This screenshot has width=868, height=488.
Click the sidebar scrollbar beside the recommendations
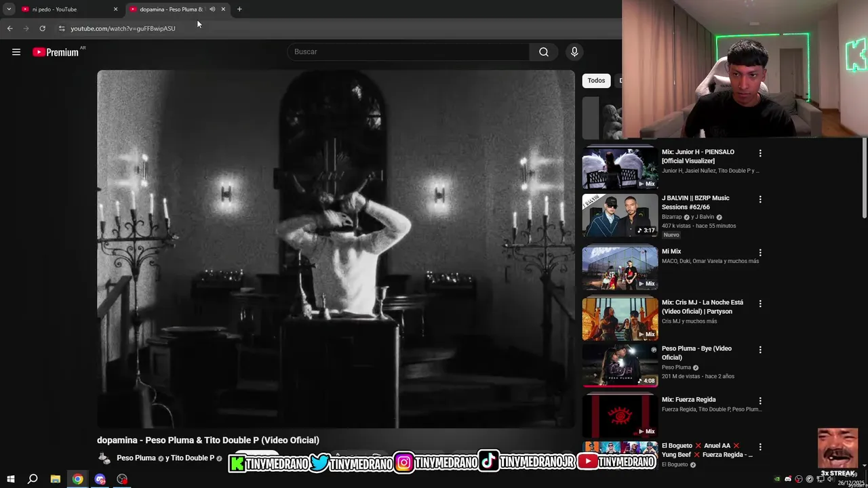point(865,178)
